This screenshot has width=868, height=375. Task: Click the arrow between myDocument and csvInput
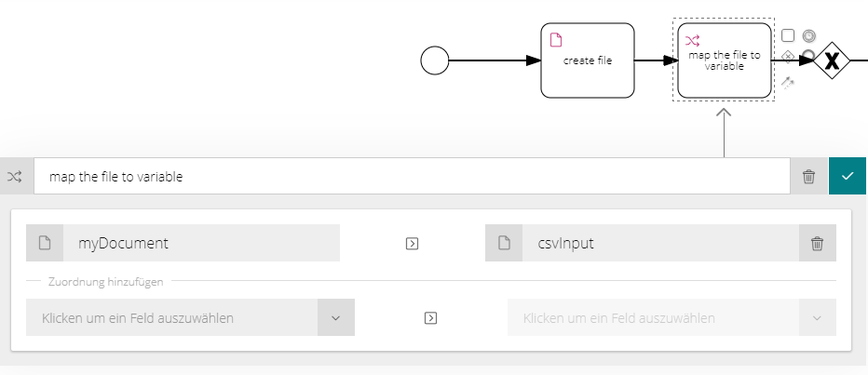pyautogui.click(x=412, y=244)
